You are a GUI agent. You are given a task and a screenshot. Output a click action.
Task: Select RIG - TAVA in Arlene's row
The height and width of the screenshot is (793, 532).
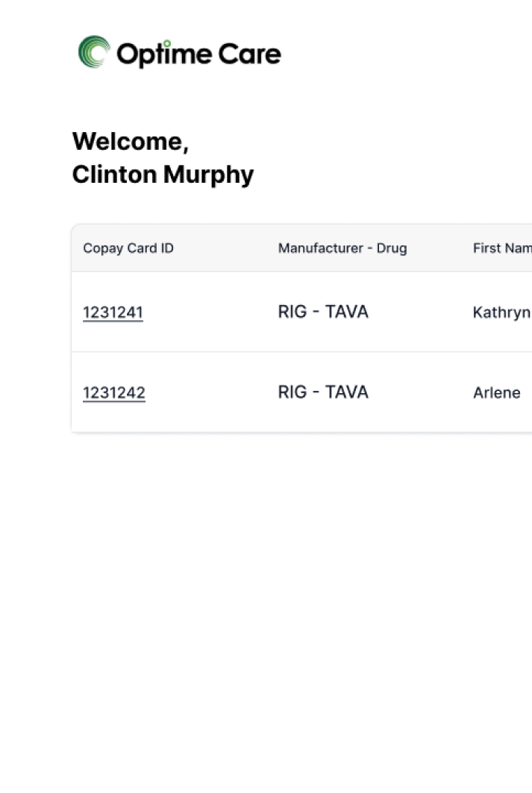323,392
